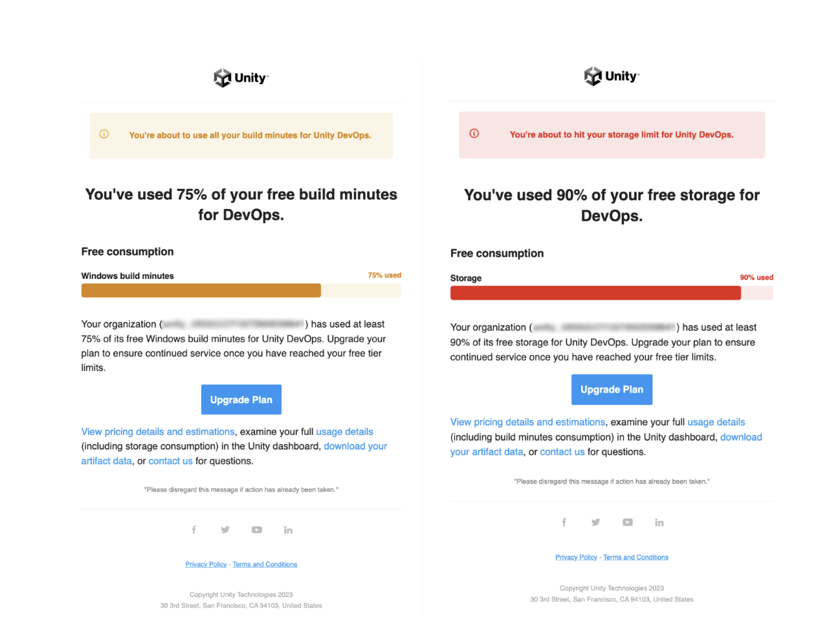Screen dimensions: 840x620
Task: Click the red warning icon in storage alert
Action: (x=474, y=134)
